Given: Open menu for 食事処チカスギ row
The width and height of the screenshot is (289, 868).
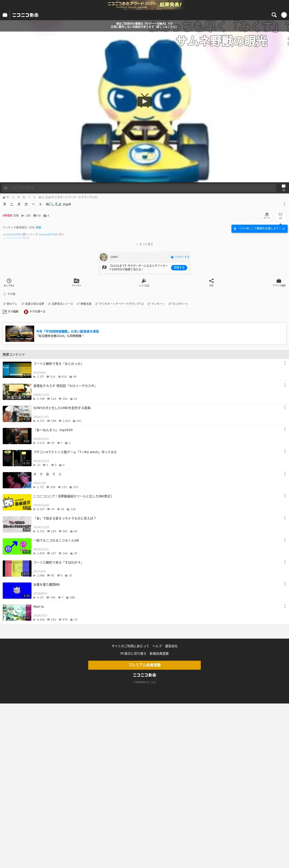Looking at the screenshot, I should tap(285, 385).
